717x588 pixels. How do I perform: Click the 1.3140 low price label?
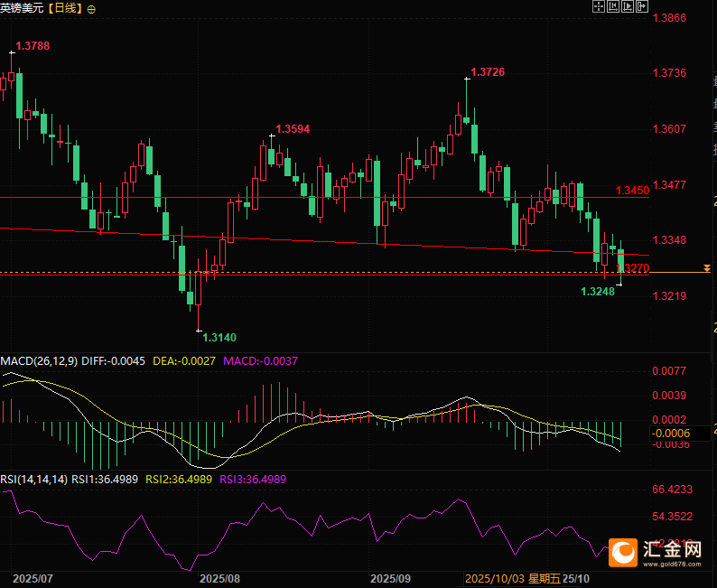[x=219, y=338]
